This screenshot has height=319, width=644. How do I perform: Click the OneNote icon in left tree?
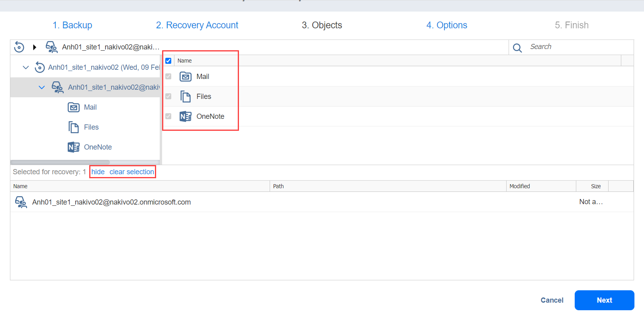(x=74, y=147)
